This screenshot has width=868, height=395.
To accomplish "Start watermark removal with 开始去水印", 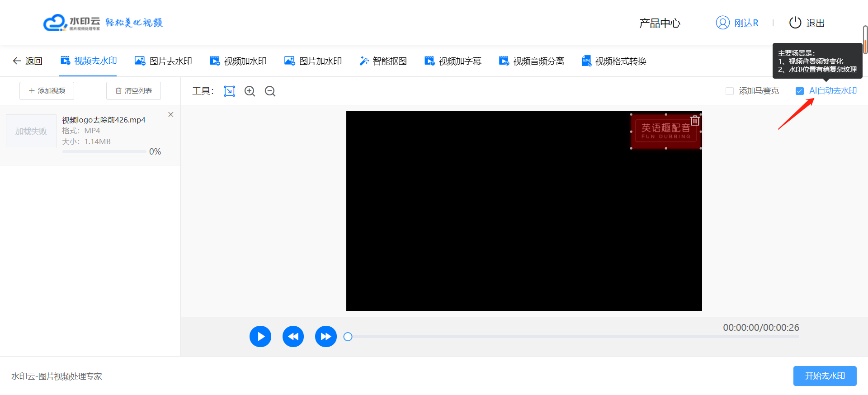I will point(825,376).
